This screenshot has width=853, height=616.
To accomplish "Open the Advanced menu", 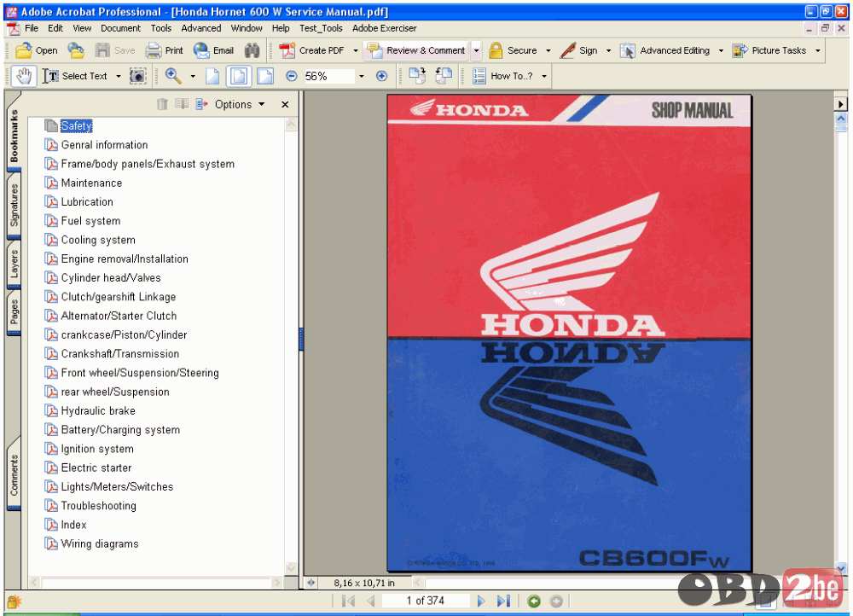I will click(x=201, y=28).
